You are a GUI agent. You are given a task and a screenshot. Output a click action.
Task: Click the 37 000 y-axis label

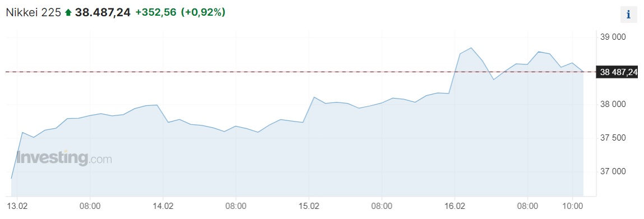pos(613,171)
